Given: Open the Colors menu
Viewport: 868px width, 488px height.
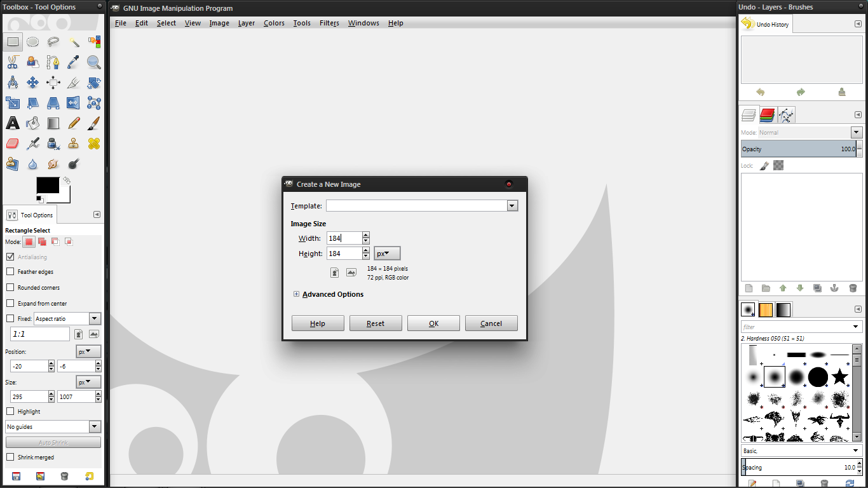Looking at the screenshot, I should click(x=274, y=23).
